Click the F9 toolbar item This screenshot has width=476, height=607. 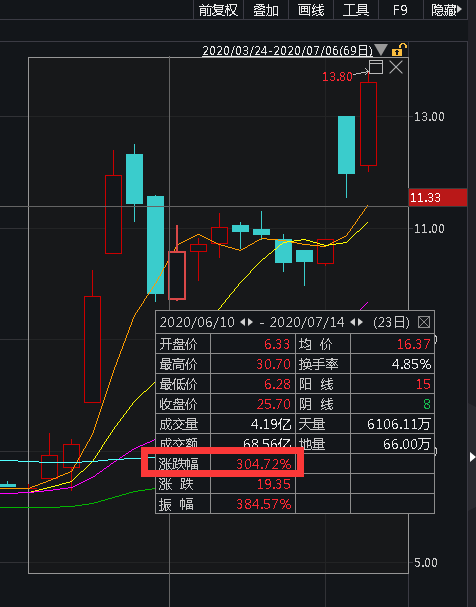pos(400,10)
